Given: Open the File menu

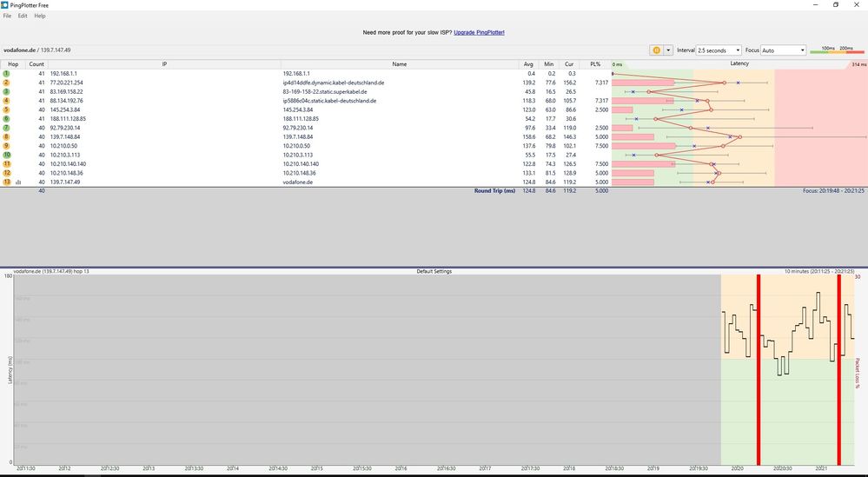Looking at the screenshot, I should pyautogui.click(x=7, y=16).
